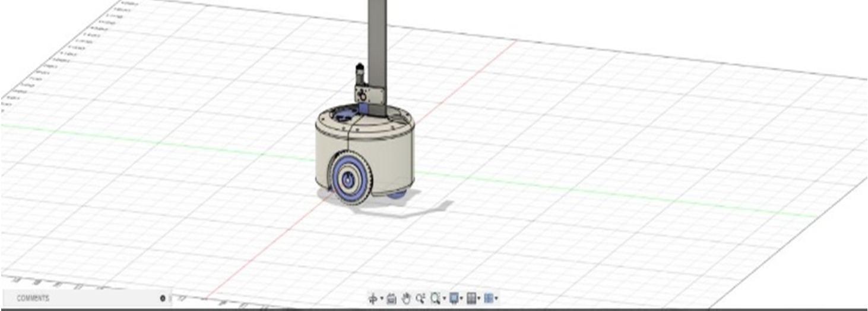Open Grid and Snaps settings icon
Image resolution: width=868 pixels, height=311 pixels.
pyautogui.click(x=471, y=299)
